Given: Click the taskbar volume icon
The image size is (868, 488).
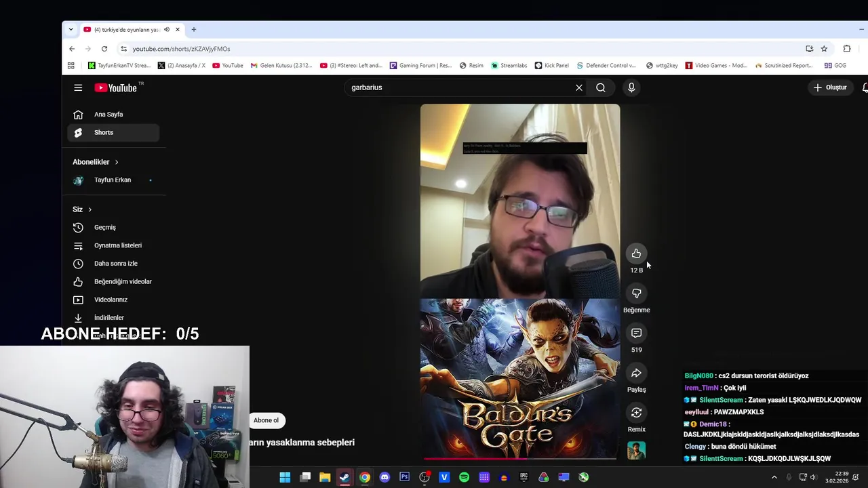Looking at the screenshot, I should tap(814, 477).
